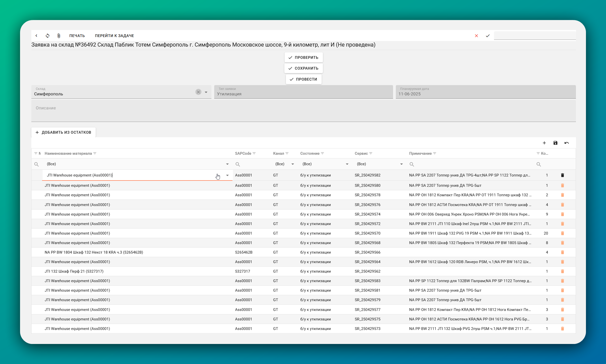Delete the row with SR_250429570
Screen dimensions: 606x364
tap(562, 233)
